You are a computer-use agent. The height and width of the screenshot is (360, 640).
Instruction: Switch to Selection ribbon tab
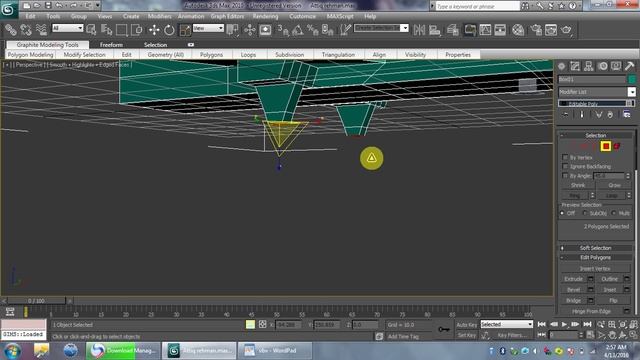coord(155,44)
